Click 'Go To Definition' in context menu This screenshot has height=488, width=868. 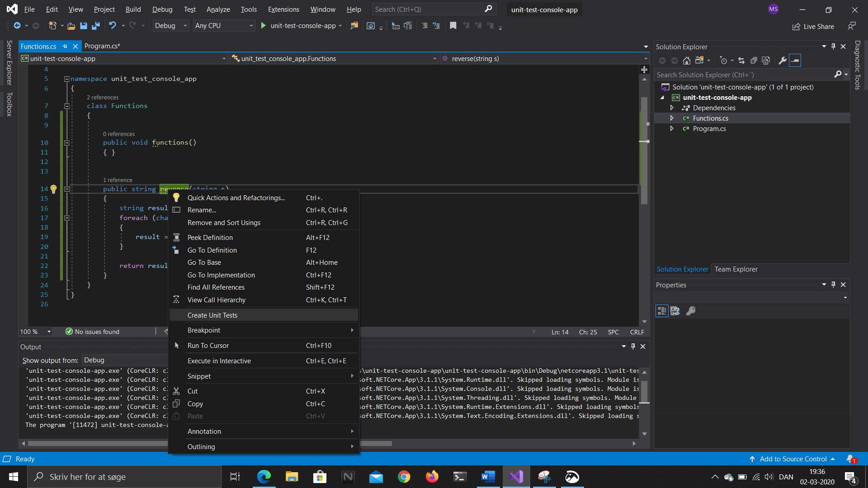(x=212, y=250)
